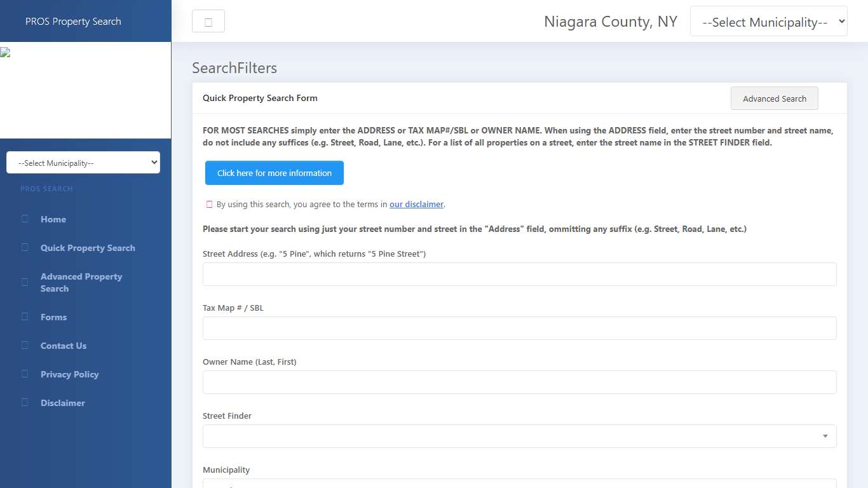Click the Disclaimer icon in the sidebar
Screen dimensions: 868x488
click(x=24, y=403)
